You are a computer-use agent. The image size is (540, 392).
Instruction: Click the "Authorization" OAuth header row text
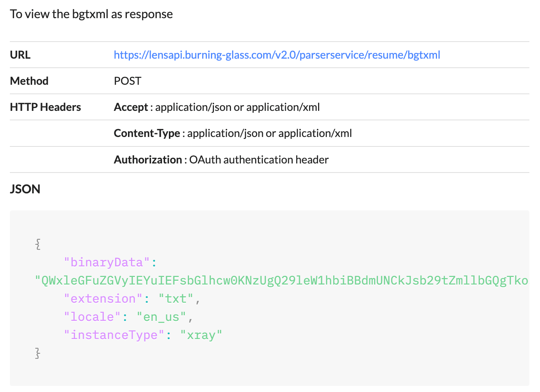221,160
